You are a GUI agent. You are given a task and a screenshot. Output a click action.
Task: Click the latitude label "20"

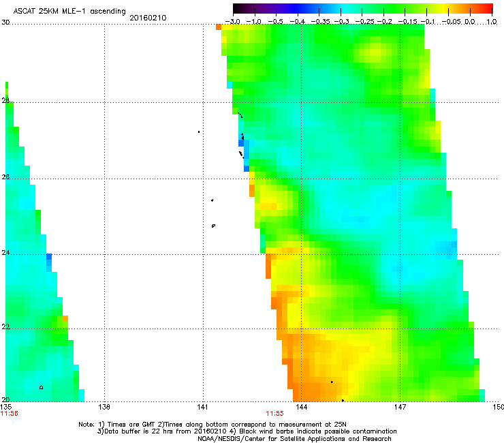point(5,399)
